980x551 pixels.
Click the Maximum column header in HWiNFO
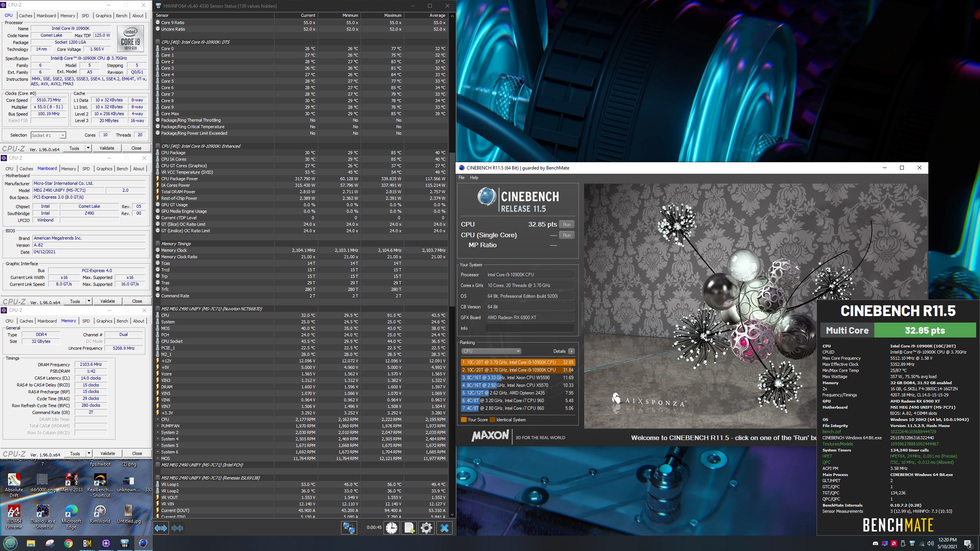(x=382, y=15)
